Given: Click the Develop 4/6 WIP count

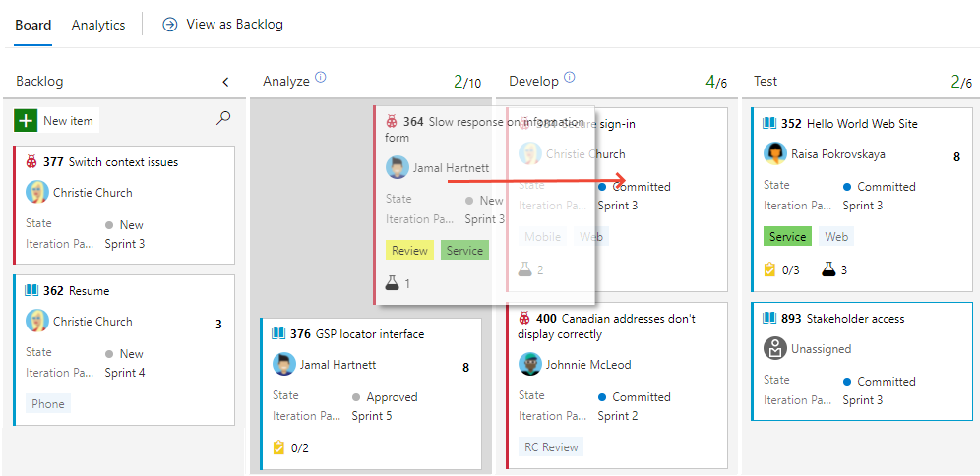Looking at the screenshot, I should click(716, 82).
